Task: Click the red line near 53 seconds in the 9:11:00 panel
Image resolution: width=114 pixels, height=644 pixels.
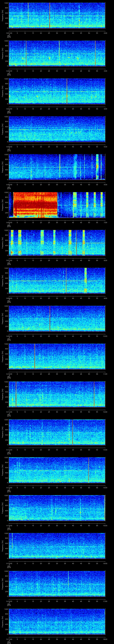Action: tap(94, 394)
